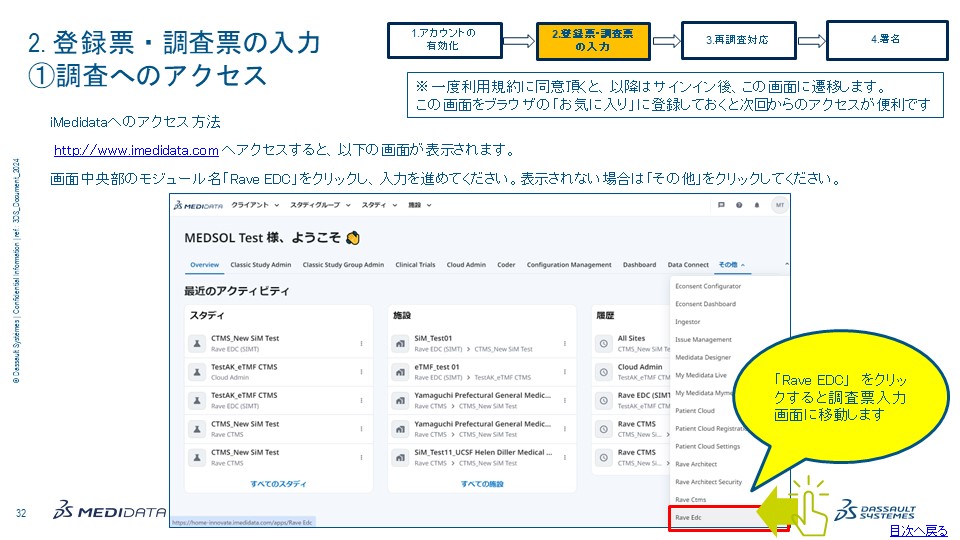The width and height of the screenshot is (960, 540).
Task: Click the site building icon beside SiM_Test01
Action: coord(400,343)
